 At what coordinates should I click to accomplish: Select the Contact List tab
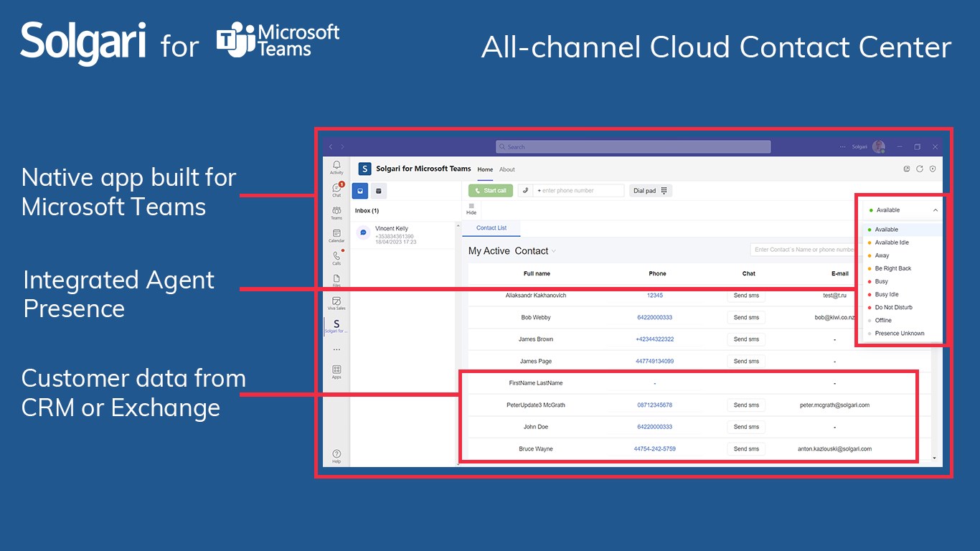coord(491,228)
